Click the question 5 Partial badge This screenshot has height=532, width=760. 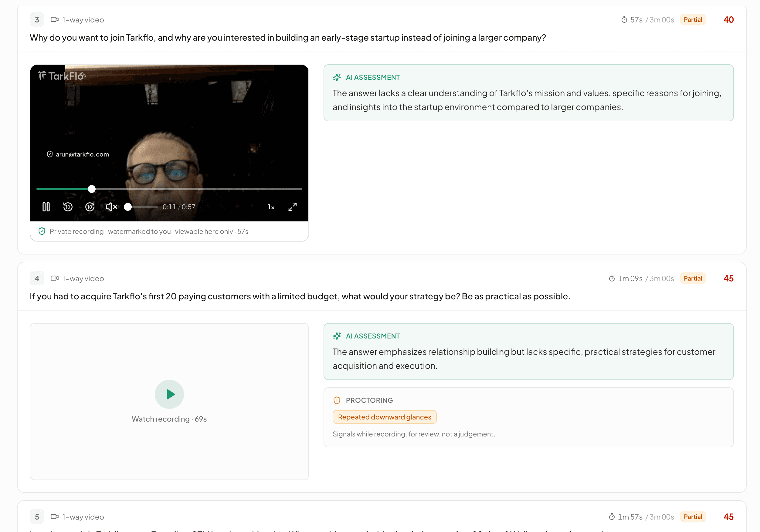pos(693,517)
